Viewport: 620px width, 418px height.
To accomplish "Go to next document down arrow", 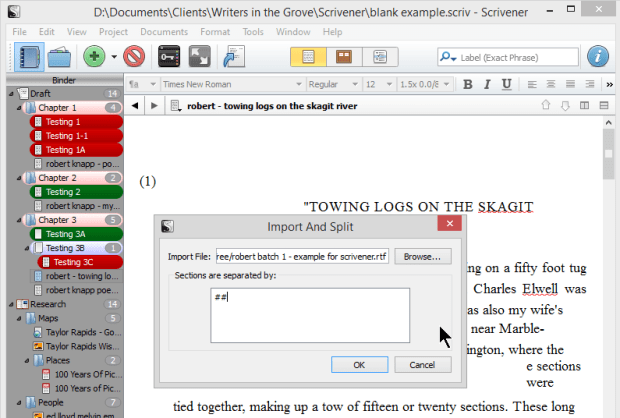I will point(565,105).
